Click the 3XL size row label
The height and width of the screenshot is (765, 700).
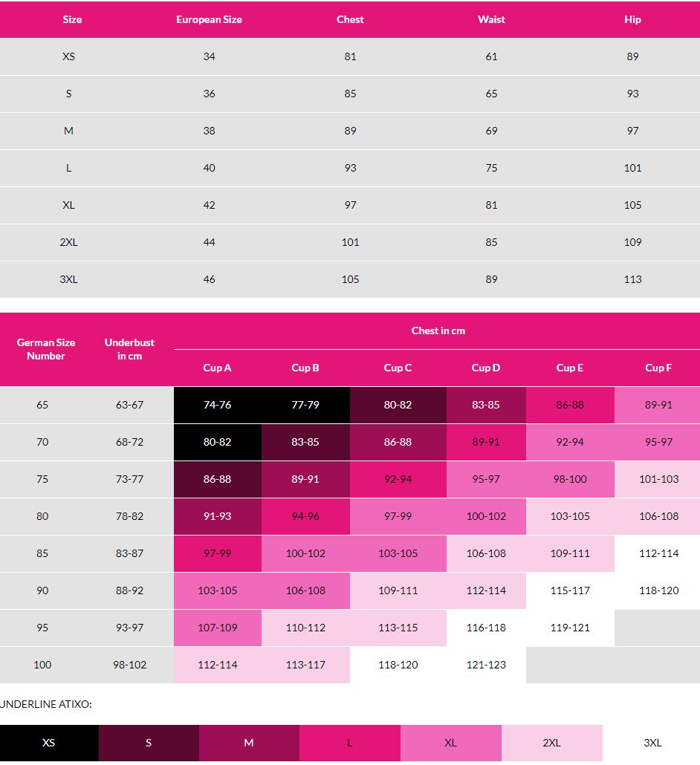(x=68, y=279)
